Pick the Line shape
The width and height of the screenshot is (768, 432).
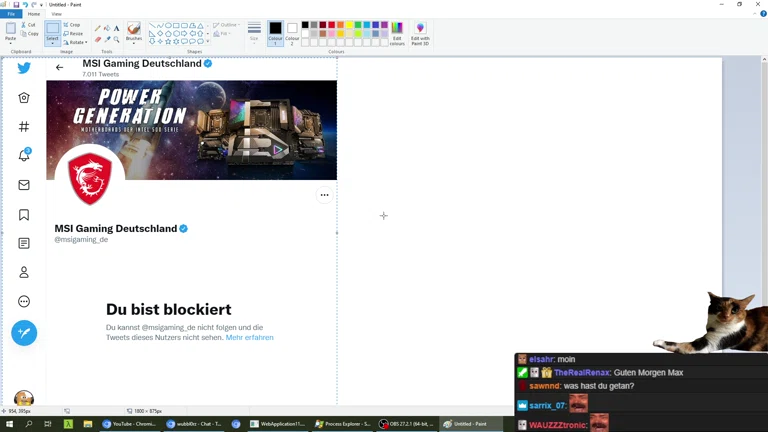point(152,25)
